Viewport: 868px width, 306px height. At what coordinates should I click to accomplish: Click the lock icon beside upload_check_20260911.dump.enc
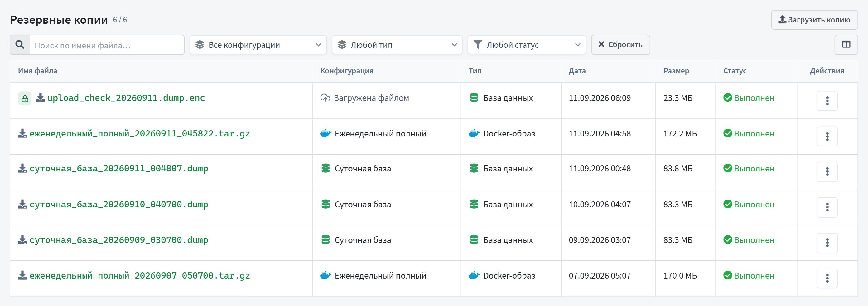click(25, 99)
